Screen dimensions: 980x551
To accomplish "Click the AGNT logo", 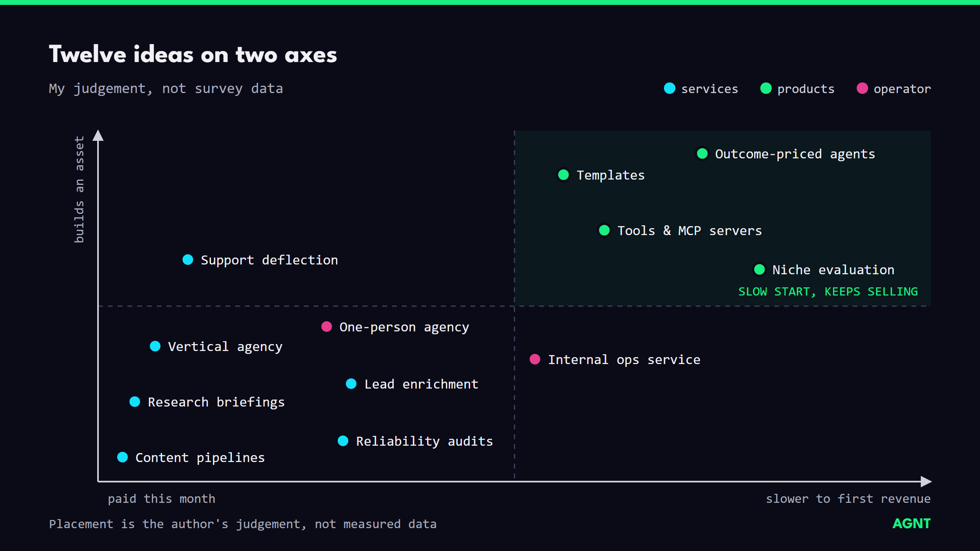I will [x=911, y=524].
